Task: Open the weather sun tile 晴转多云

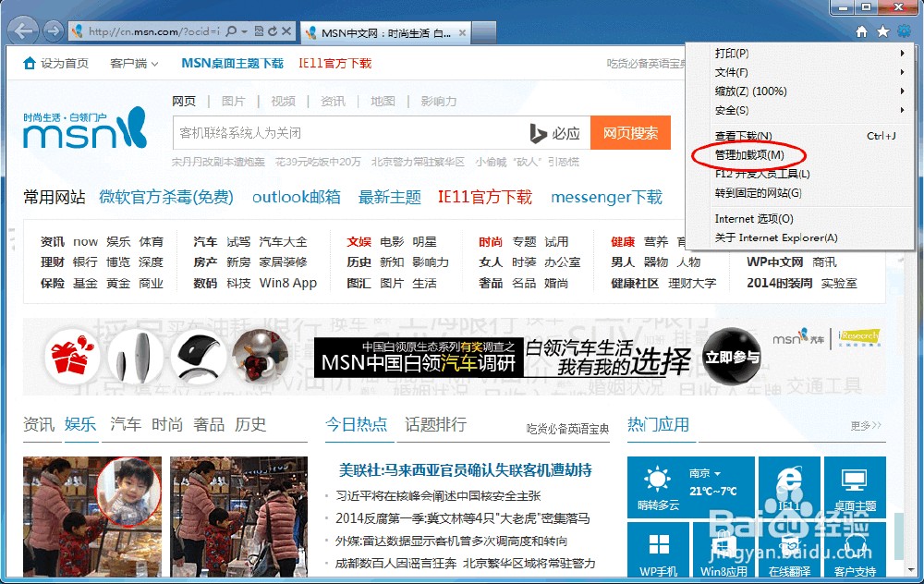Action: click(690, 487)
